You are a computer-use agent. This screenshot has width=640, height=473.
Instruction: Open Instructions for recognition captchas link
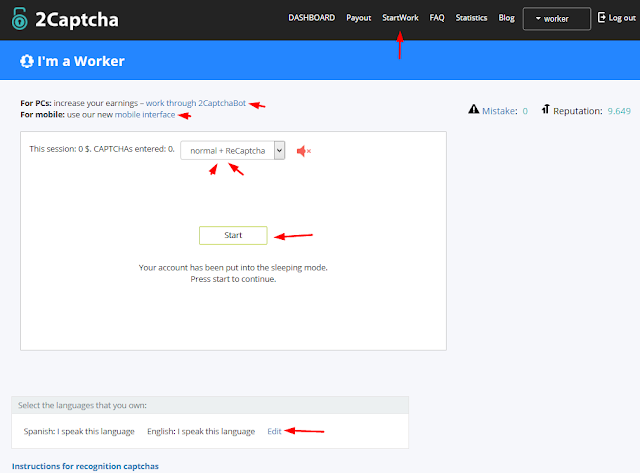pos(85,466)
